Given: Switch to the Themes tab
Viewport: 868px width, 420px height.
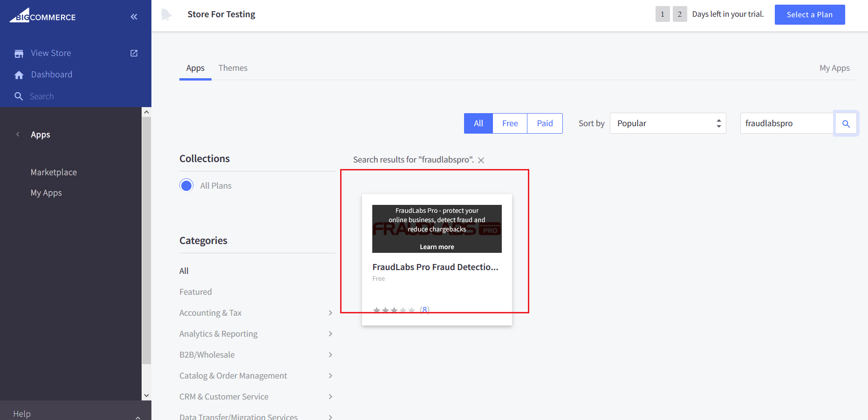Looking at the screenshot, I should coord(233,68).
